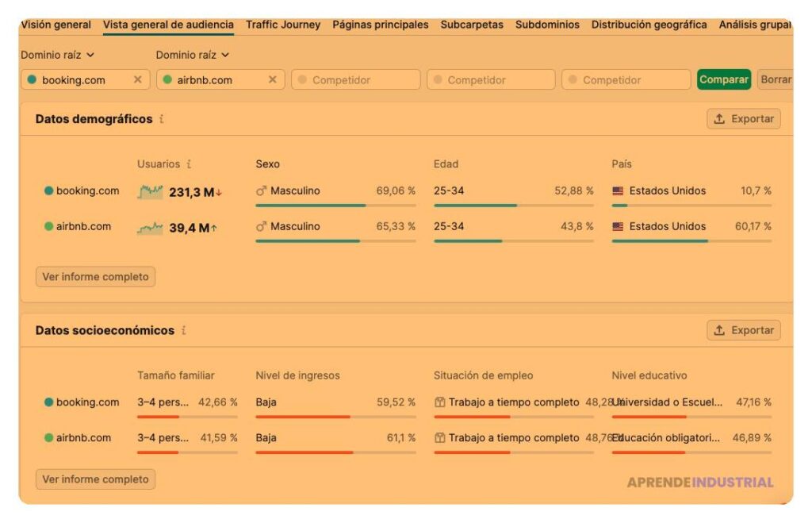Screen dimensions: 812x523
Task: Click the Sexo column header
Action: point(268,163)
